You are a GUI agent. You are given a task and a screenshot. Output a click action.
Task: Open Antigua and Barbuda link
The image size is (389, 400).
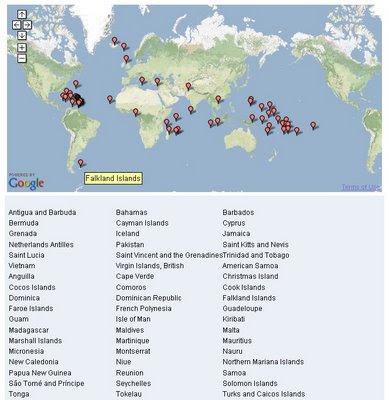[x=42, y=212]
